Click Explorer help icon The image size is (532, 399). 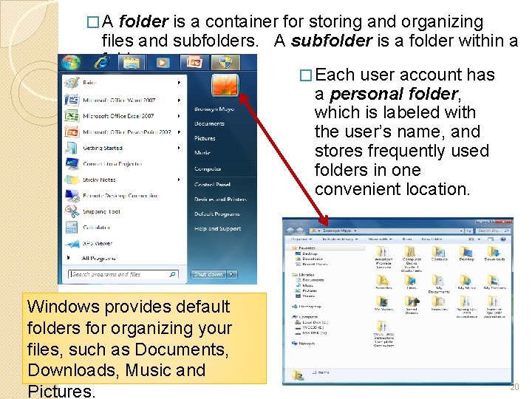point(503,239)
